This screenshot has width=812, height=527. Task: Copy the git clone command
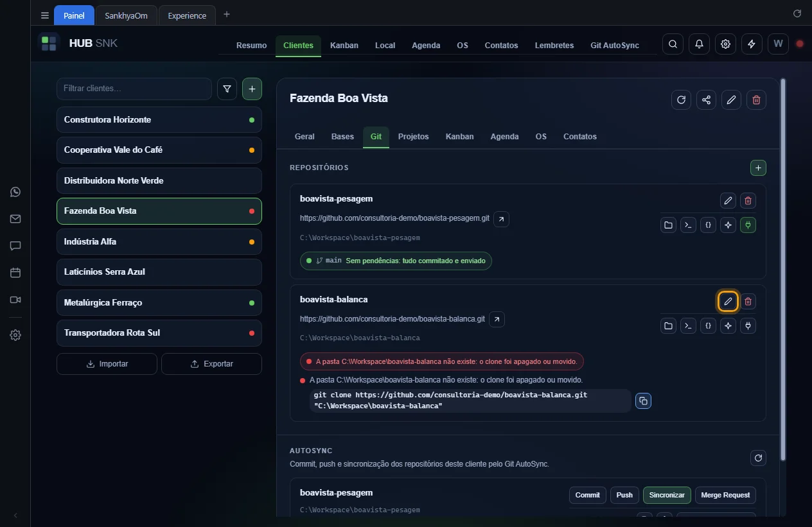pos(643,401)
